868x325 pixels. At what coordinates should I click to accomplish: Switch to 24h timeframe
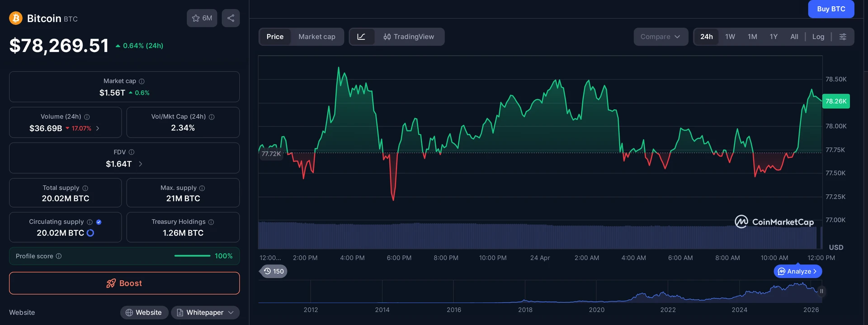(707, 37)
